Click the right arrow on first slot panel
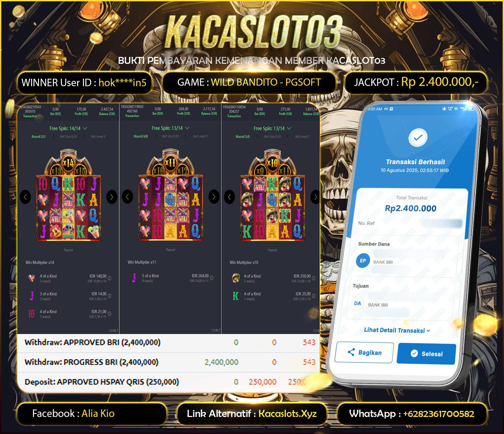This screenshot has width=504, height=434. point(112,197)
